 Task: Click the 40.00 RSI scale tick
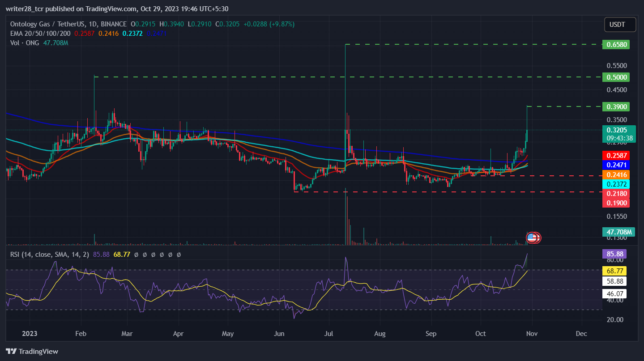(x=615, y=300)
